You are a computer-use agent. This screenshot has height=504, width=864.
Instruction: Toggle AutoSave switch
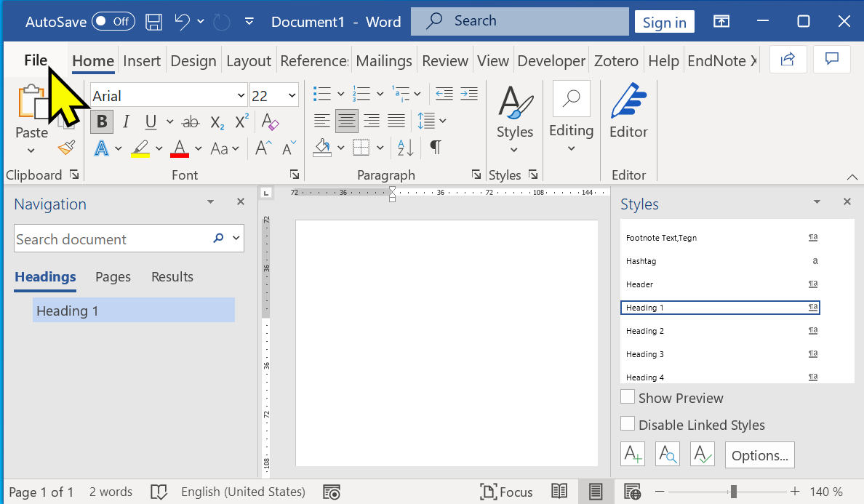pos(113,22)
